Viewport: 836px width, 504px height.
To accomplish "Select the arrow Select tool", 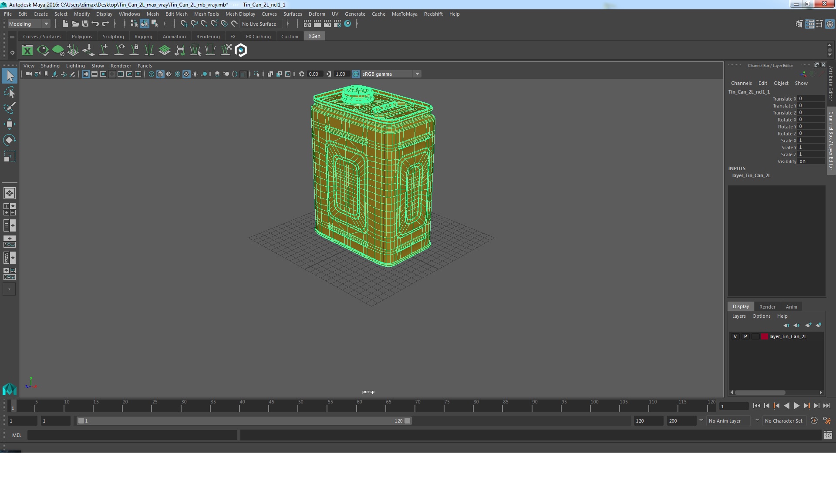I will (x=10, y=76).
